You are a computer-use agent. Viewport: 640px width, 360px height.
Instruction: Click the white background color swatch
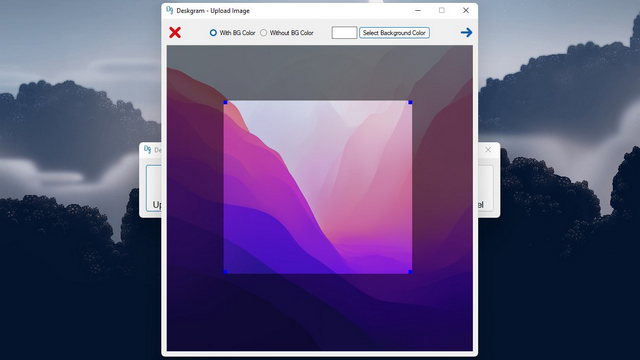(x=344, y=33)
